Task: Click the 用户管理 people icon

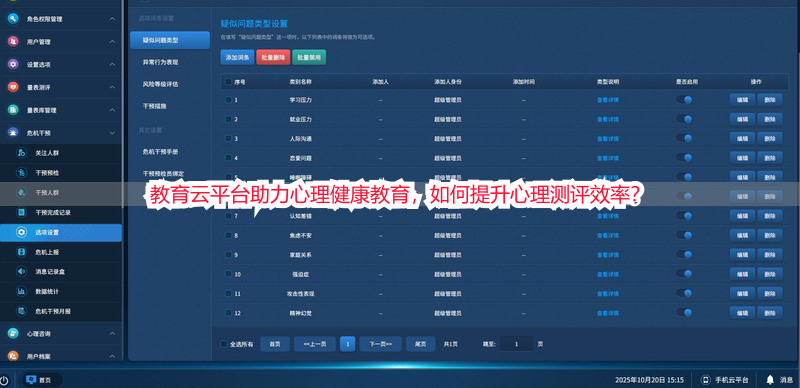Action: coord(13,41)
